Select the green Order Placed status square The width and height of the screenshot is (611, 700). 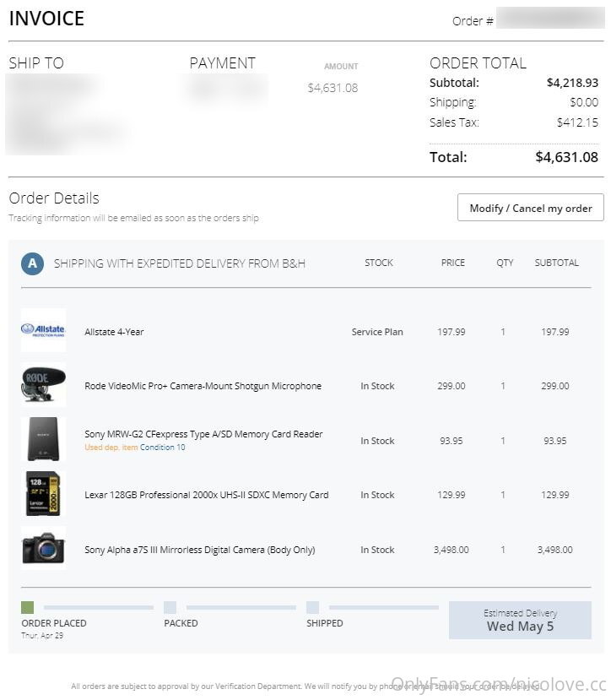click(27, 608)
